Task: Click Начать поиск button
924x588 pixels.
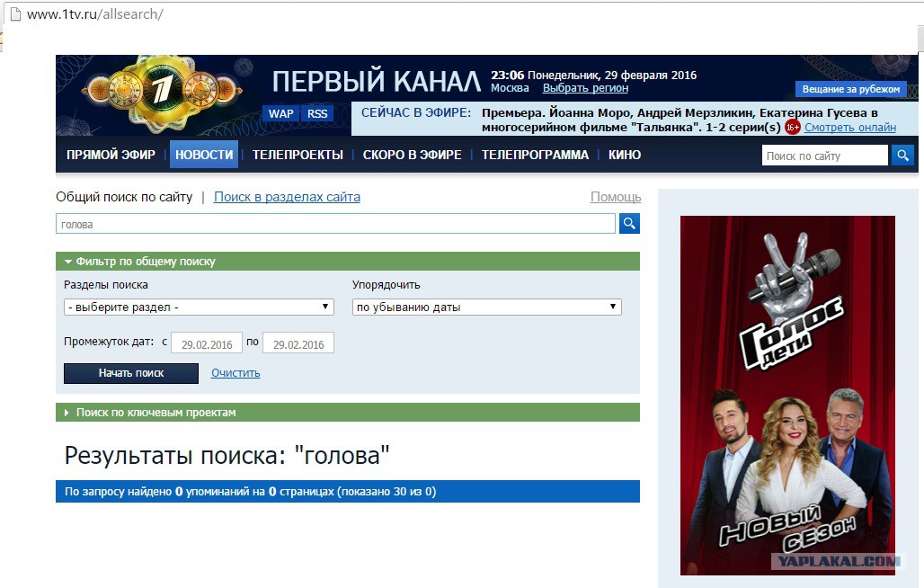Action: (x=131, y=373)
